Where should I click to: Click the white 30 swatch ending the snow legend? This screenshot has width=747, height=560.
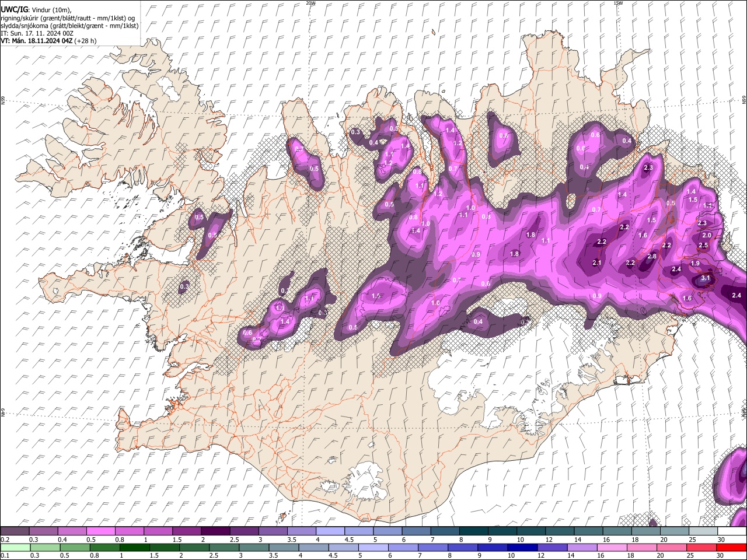point(732,531)
